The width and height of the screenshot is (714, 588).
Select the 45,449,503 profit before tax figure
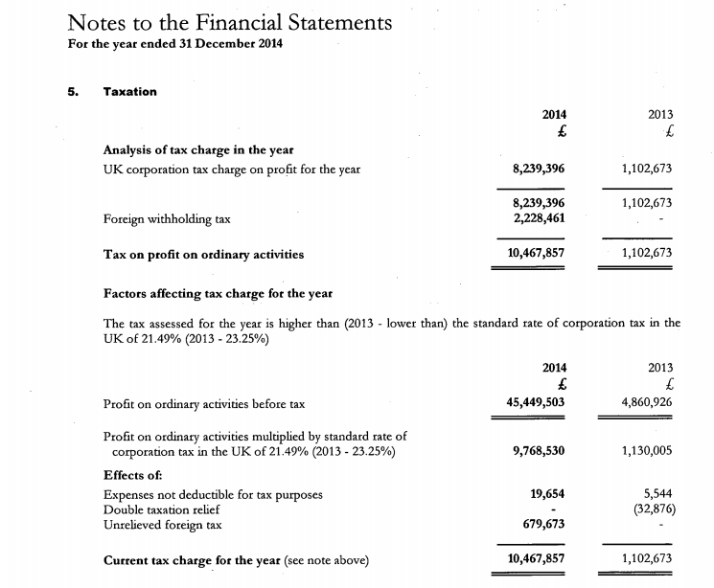[x=535, y=403]
